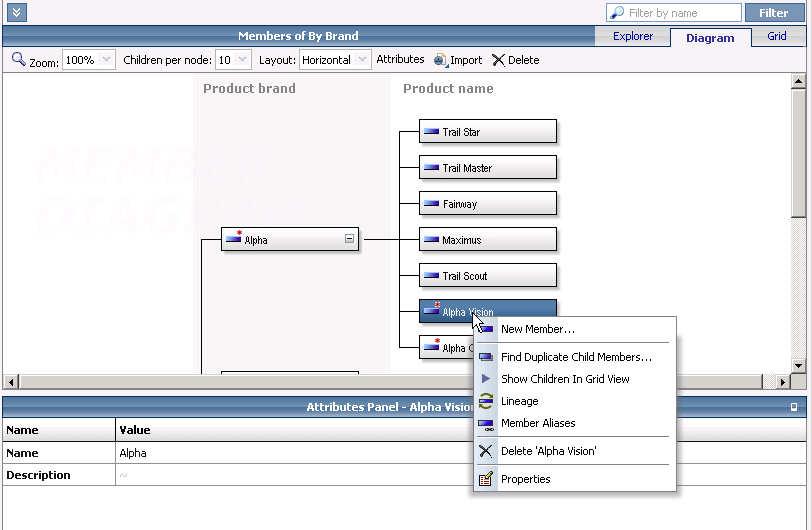812x530 pixels.
Task: Click the icon of the partly hidden Alpha node
Action: 431,346
